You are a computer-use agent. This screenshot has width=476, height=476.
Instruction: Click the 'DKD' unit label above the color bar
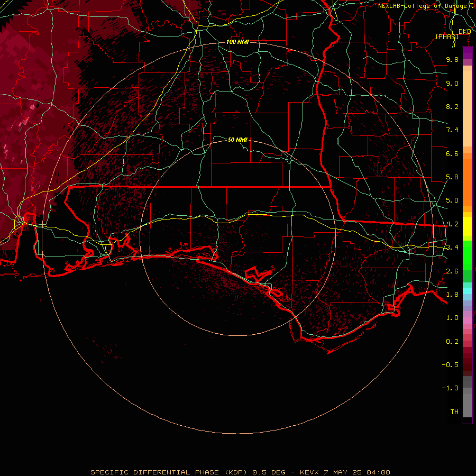pos(464,32)
